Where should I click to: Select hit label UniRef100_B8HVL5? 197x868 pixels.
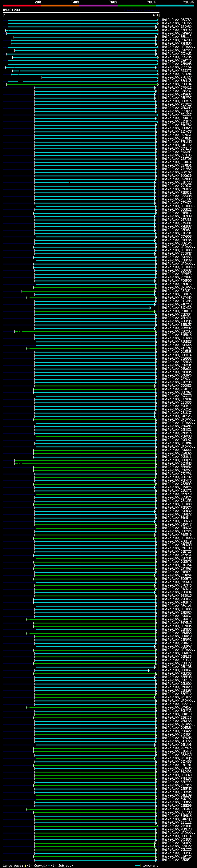click(x=177, y=101)
